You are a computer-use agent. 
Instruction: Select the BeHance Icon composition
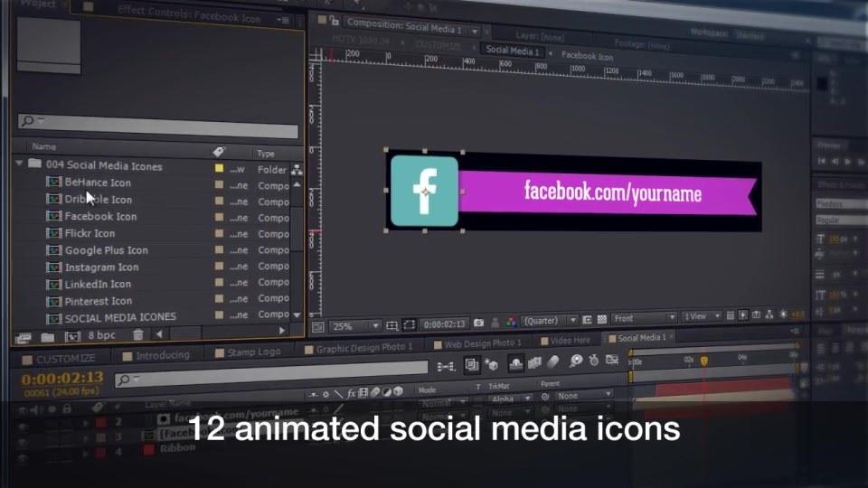98,182
